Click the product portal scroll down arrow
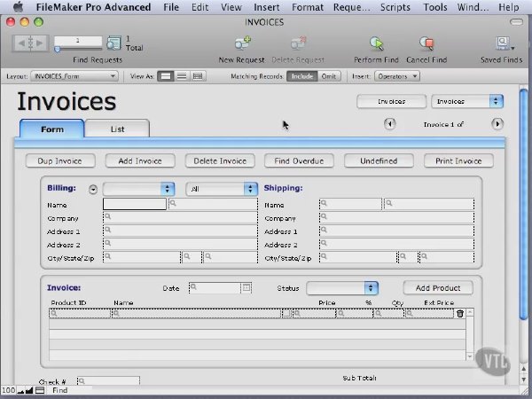The width and height of the screenshot is (532, 399). 470,356
